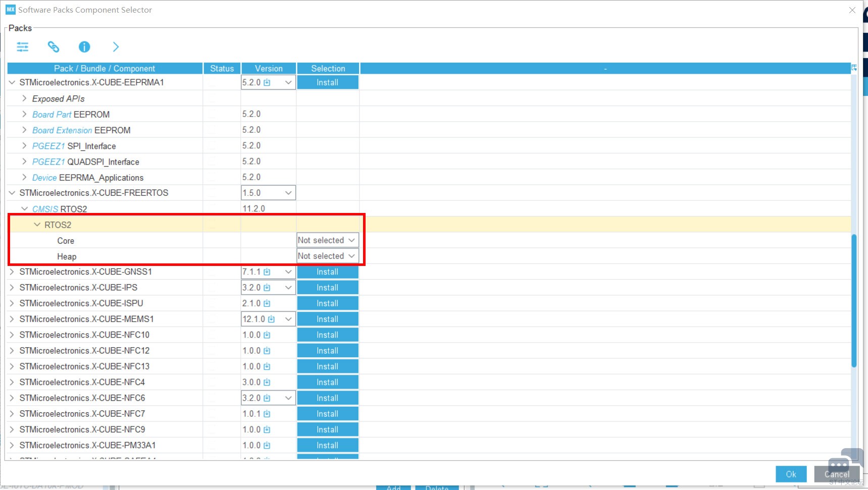Click download icon beside X-CUBE-NFC10 version

coord(267,335)
